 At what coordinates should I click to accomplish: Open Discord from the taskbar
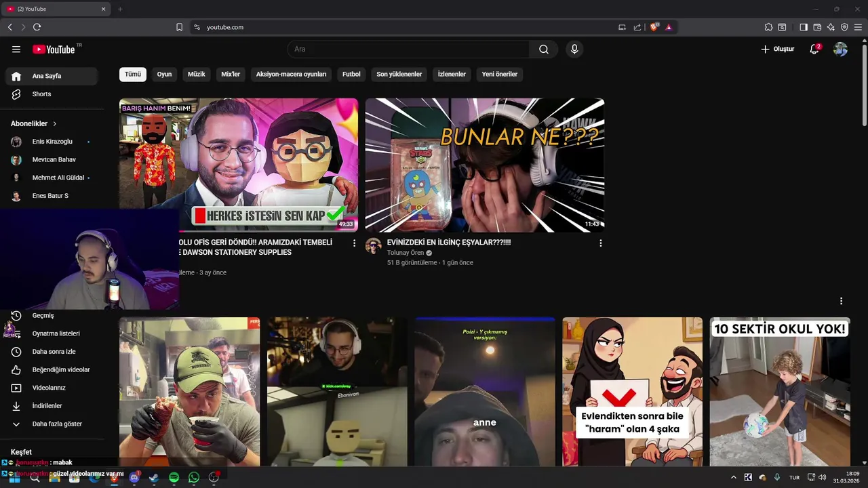134,477
